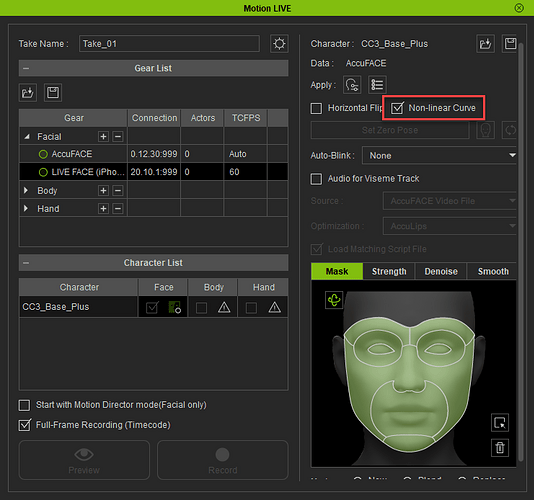Open the take settings gear icon

279,44
